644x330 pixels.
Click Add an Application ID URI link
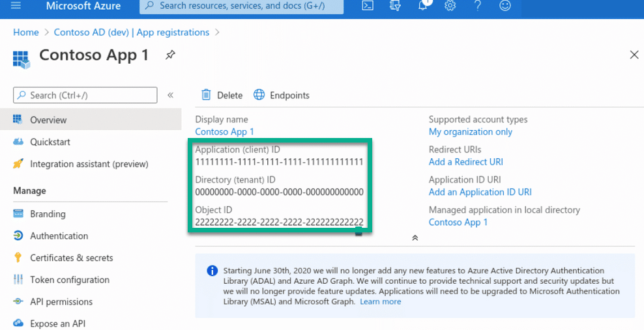click(x=480, y=192)
